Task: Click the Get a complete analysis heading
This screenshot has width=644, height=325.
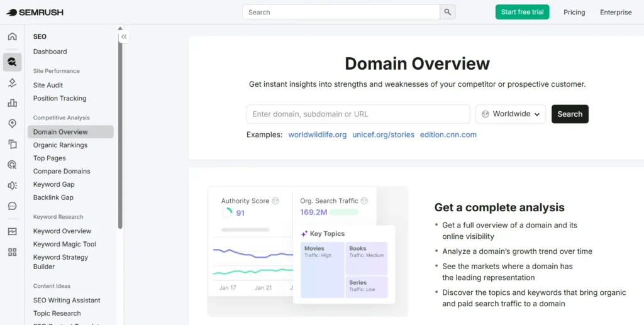Action: point(499,207)
